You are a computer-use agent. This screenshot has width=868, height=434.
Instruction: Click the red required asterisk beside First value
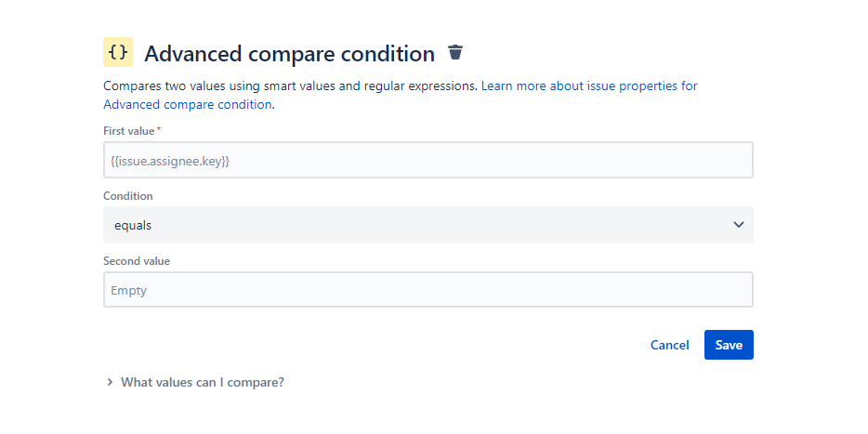pos(159,130)
